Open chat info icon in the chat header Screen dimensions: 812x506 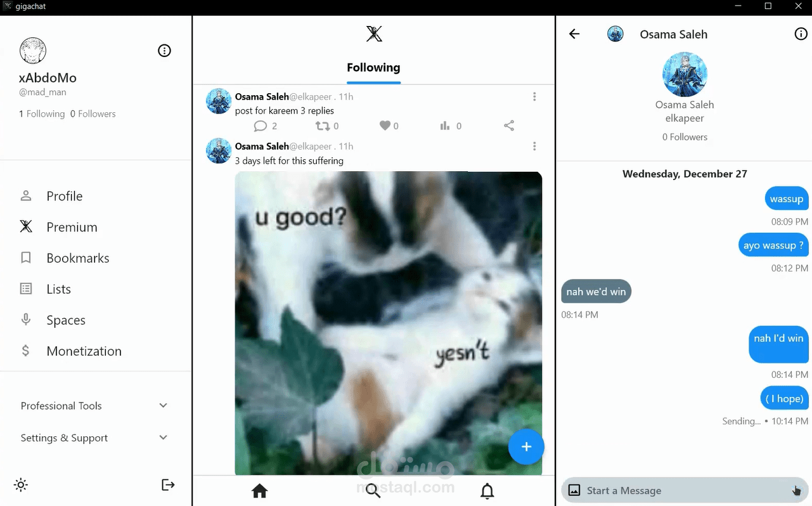[801, 34]
